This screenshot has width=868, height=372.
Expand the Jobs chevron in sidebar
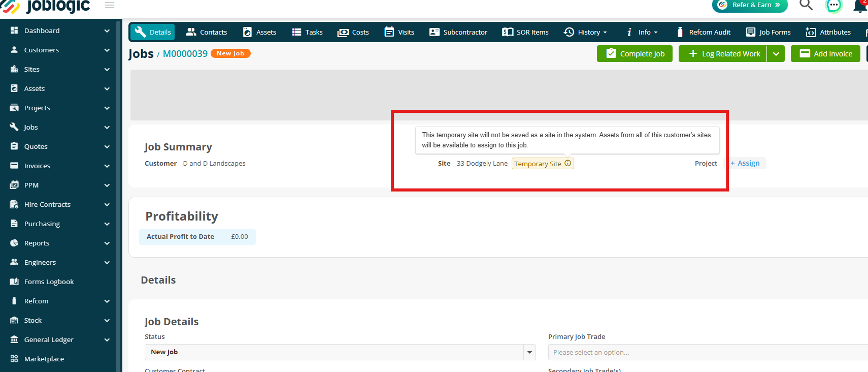107,128
